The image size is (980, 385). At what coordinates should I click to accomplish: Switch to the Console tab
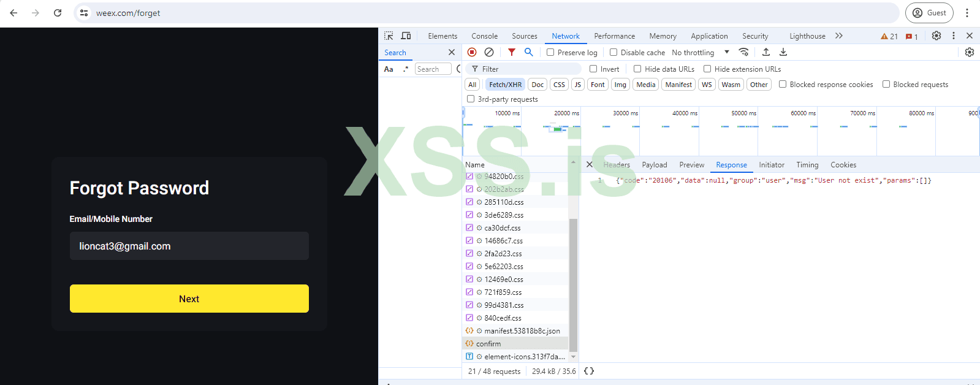click(484, 36)
